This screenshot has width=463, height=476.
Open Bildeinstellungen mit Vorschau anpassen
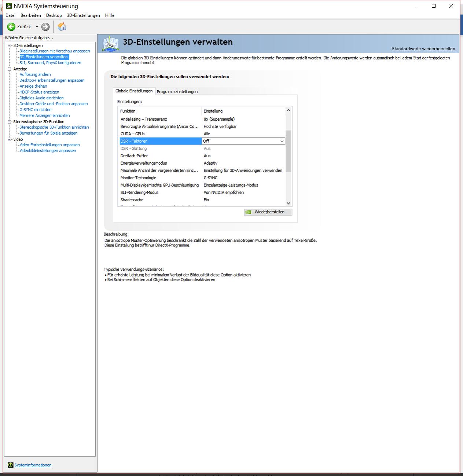click(x=55, y=51)
